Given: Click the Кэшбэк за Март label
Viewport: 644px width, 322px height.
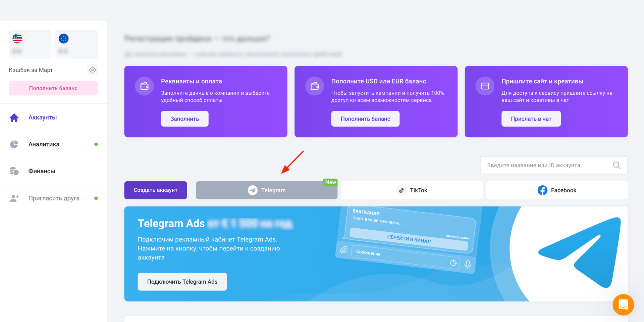Looking at the screenshot, I should pyautogui.click(x=31, y=70).
